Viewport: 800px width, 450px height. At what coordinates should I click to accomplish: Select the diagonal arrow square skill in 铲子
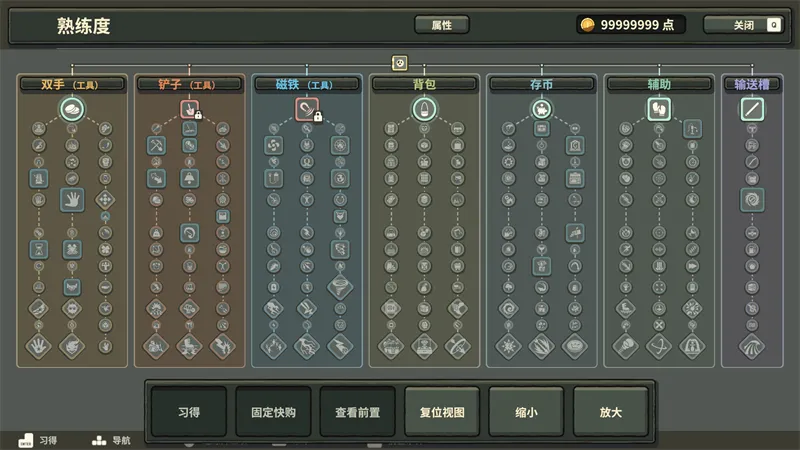156,179
